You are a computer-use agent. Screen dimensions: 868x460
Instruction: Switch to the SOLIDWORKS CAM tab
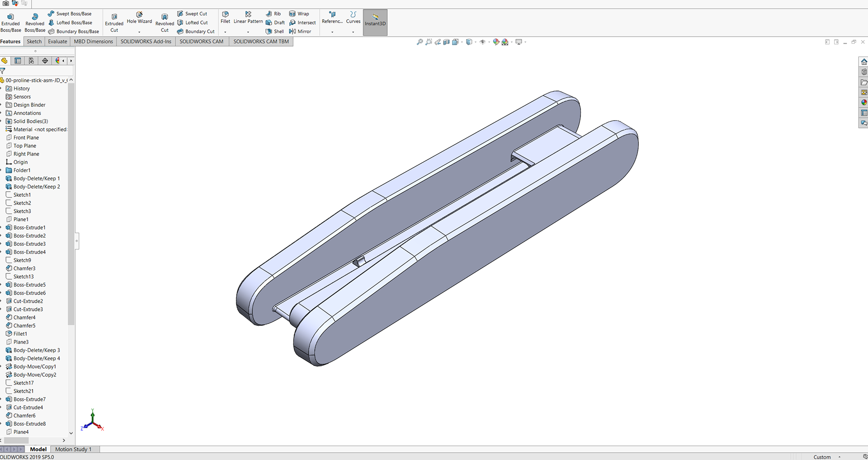point(201,42)
